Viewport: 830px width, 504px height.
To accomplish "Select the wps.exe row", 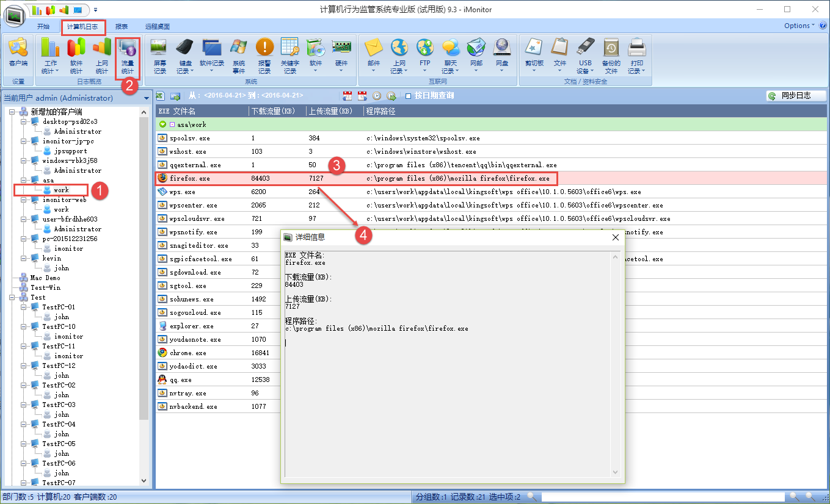I will pyautogui.click(x=492, y=192).
